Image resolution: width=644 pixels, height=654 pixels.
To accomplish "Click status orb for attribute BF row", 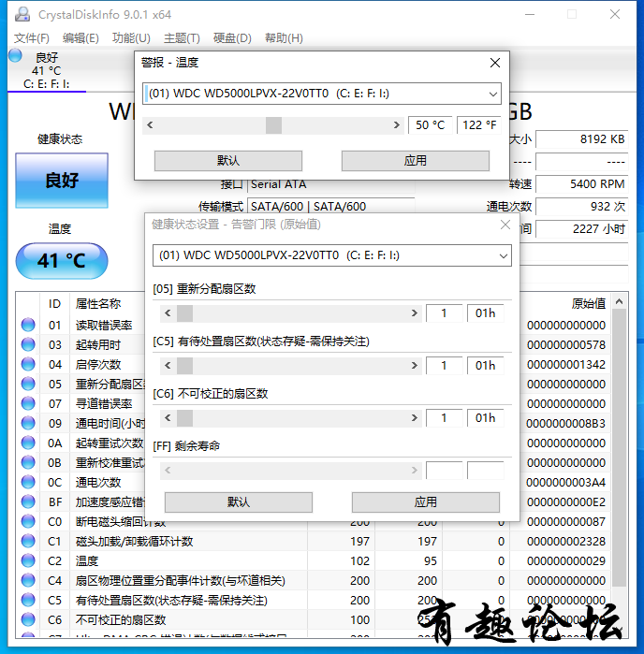I will click(28, 501).
